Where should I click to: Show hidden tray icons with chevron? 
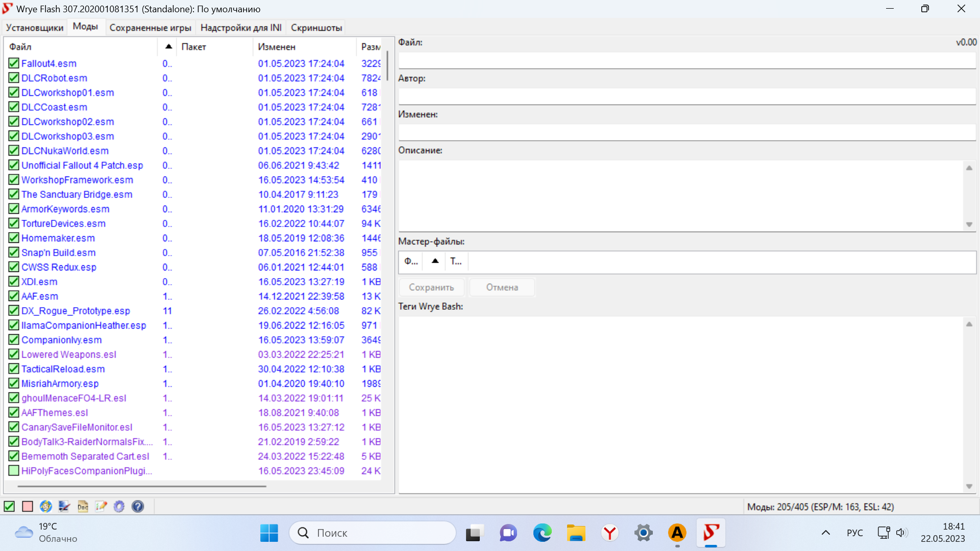tap(825, 533)
